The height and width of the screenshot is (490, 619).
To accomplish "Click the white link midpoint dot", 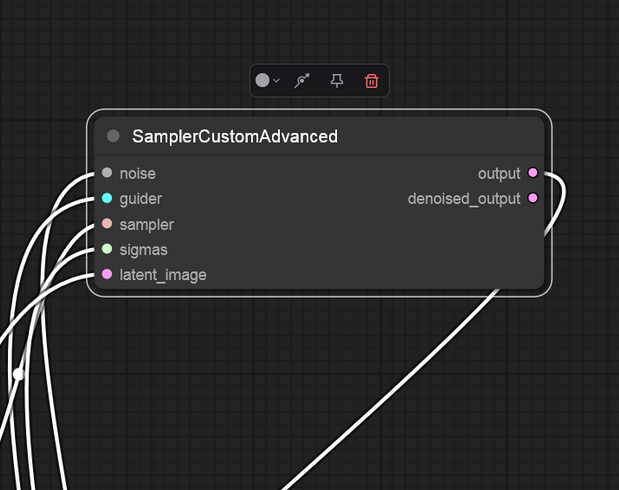I will [18, 374].
